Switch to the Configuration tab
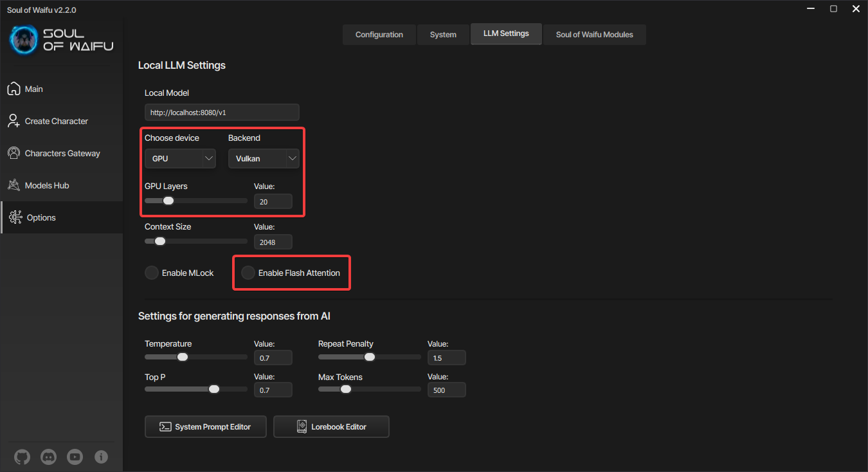Screen dimensions: 868x472 (x=379, y=35)
